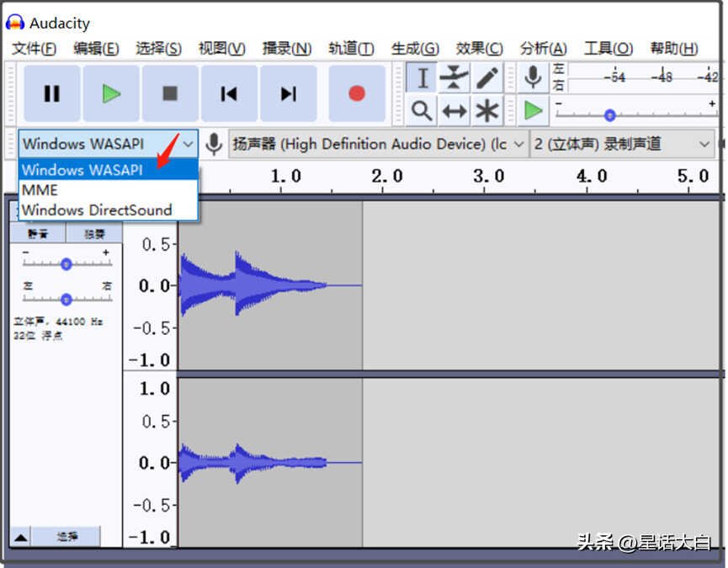Open the 扬声器 High Definition Audio Device dropdown
Screen dimensions: 728x568
pos(378,144)
